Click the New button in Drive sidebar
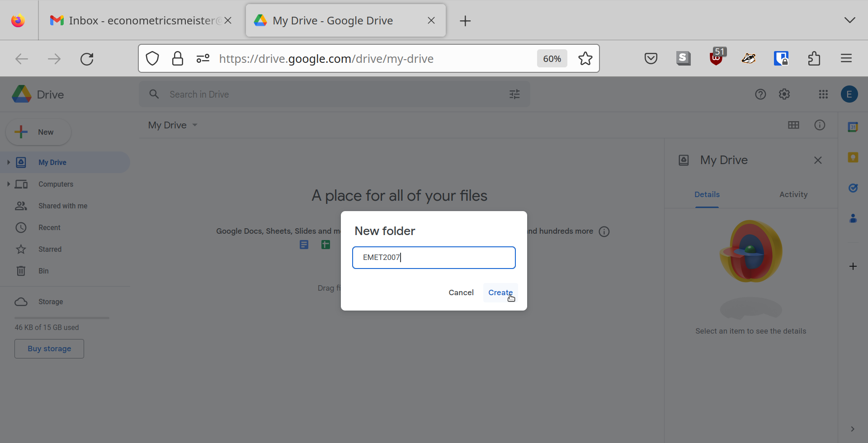 (38, 132)
